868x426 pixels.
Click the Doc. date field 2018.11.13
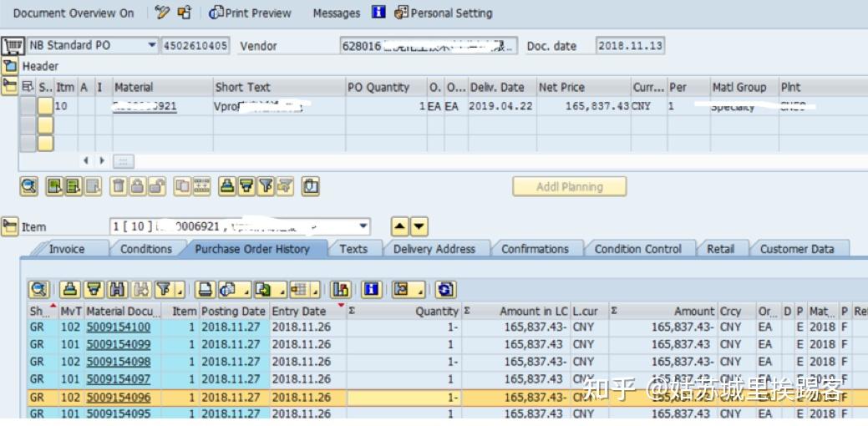pyautogui.click(x=631, y=46)
